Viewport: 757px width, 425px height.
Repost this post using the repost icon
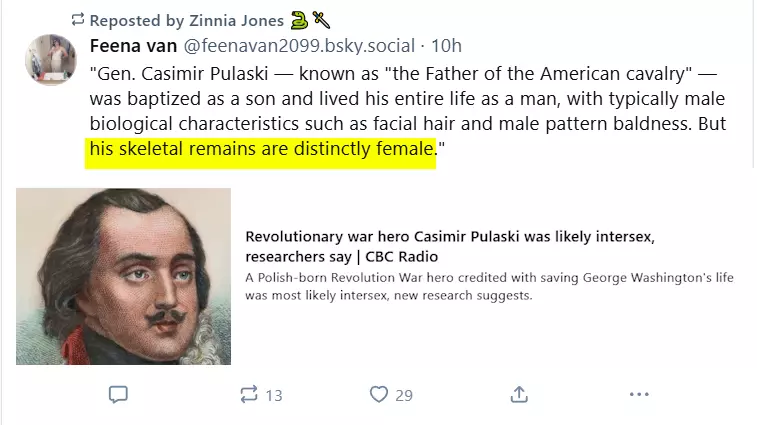click(x=249, y=394)
